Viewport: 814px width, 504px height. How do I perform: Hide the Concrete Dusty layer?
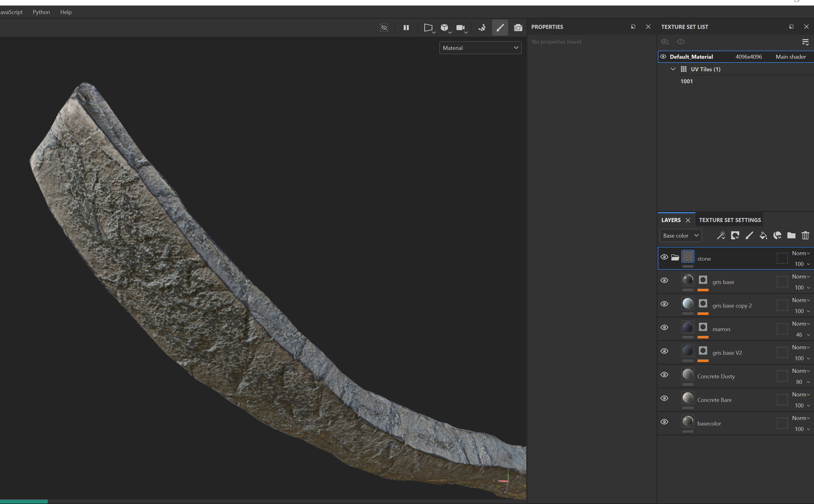click(x=664, y=375)
